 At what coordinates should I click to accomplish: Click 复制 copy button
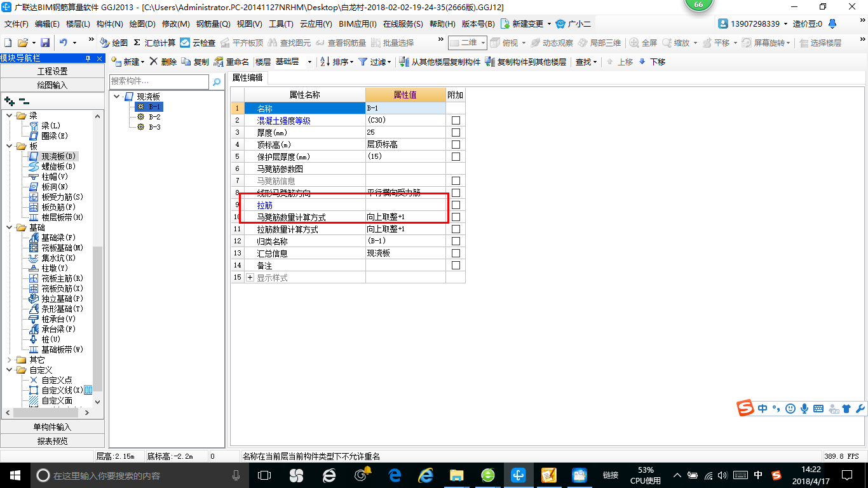click(x=195, y=62)
